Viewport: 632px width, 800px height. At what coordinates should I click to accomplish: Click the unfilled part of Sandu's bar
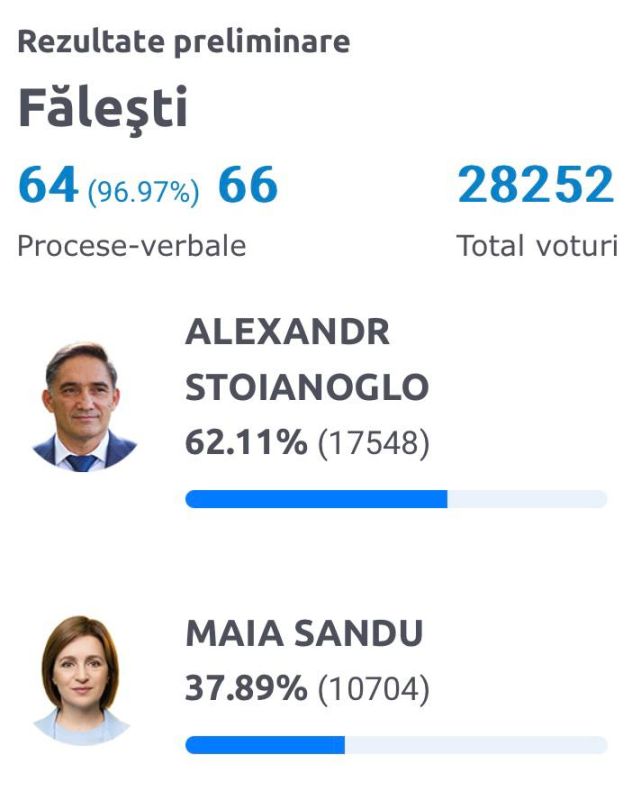coord(476,745)
